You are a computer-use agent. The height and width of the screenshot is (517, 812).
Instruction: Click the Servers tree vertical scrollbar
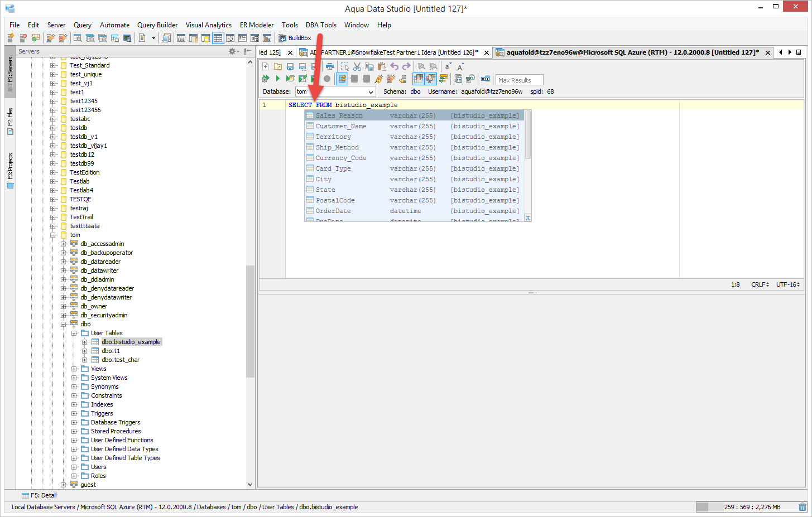(250, 321)
